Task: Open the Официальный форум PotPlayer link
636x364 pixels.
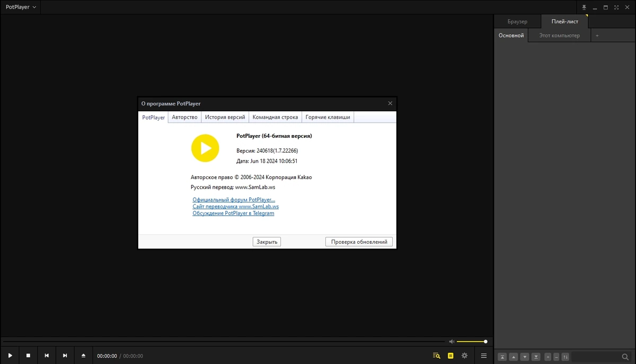Action: tap(234, 200)
